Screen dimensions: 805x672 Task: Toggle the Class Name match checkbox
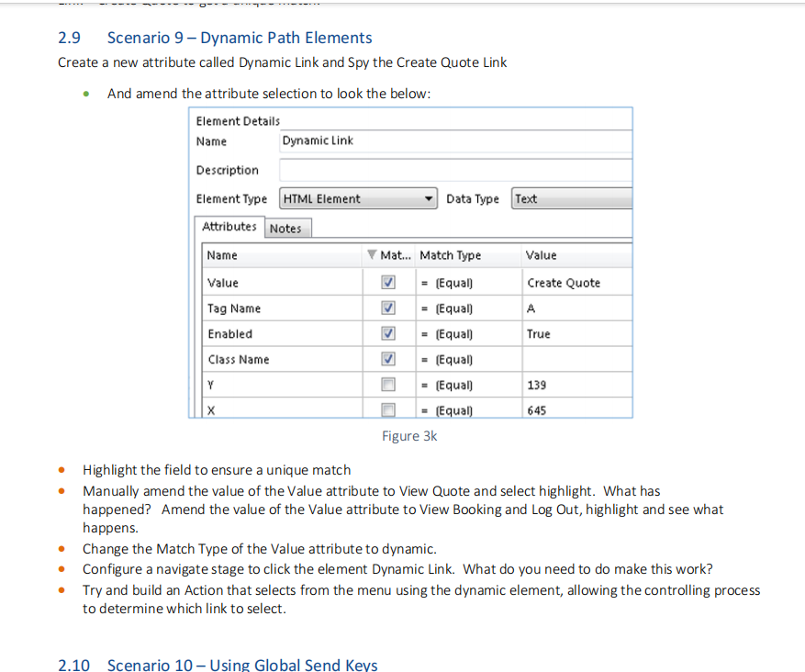coord(388,360)
